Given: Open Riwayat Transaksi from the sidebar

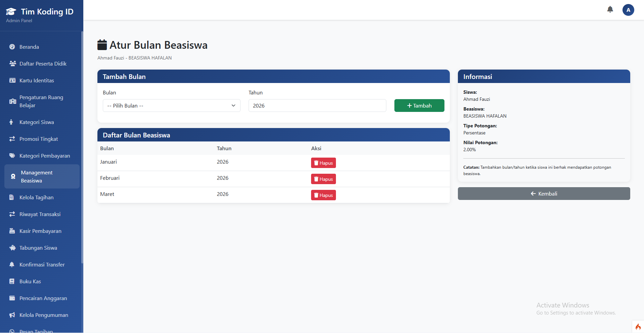Looking at the screenshot, I should coord(40,214).
